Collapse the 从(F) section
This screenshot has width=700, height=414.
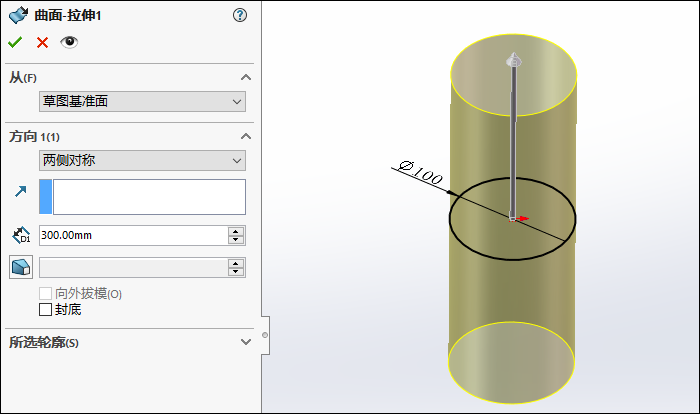tap(246, 77)
